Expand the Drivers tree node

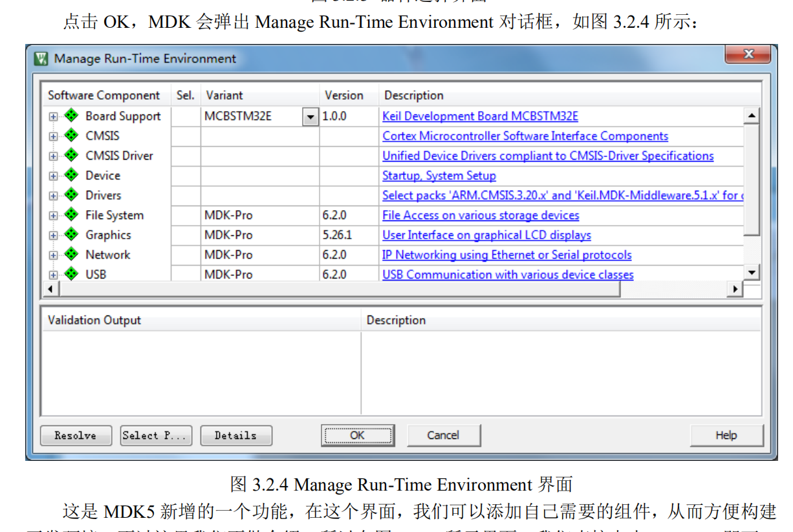pyautogui.click(x=53, y=196)
